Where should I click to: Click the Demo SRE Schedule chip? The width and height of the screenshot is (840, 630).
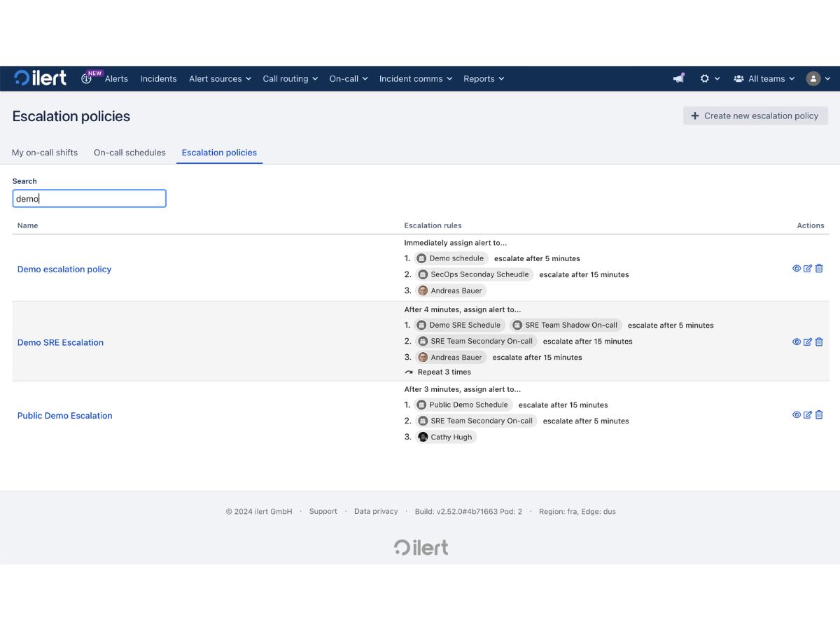(x=459, y=325)
